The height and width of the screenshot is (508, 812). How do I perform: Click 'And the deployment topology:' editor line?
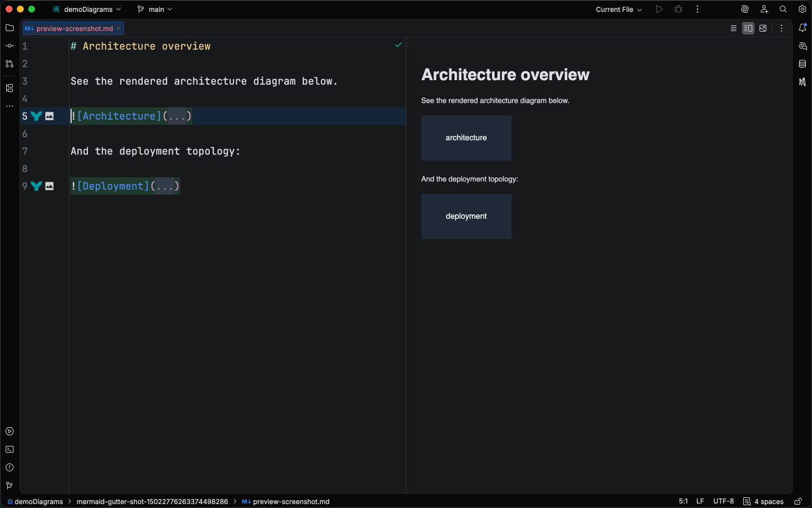156,151
